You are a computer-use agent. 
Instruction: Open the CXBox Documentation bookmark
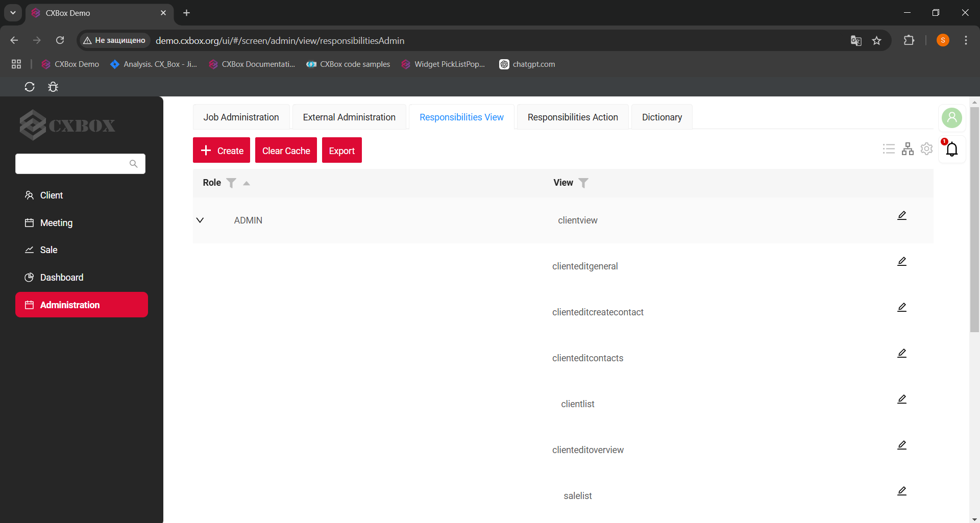(252, 64)
